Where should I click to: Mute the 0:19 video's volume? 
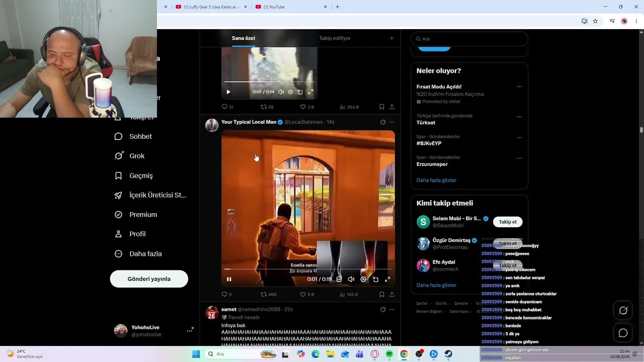[351, 279]
